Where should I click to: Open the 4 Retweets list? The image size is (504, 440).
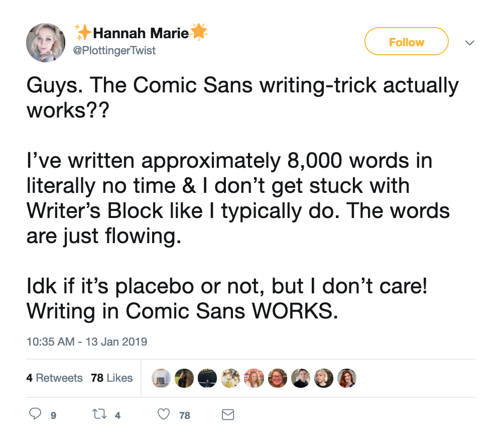coord(55,378)
